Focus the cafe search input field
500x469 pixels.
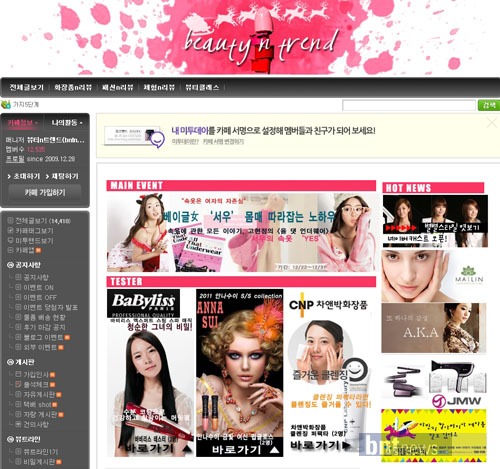(x=409, y=105)
